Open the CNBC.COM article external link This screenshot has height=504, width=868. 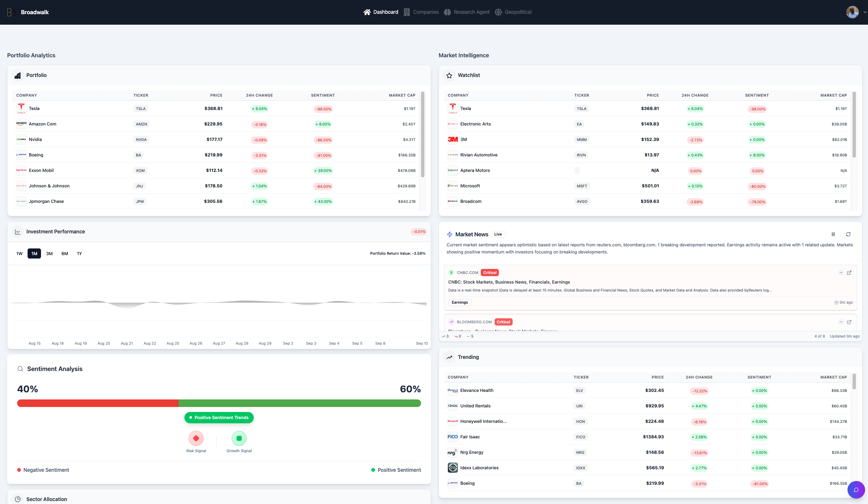(849, 273)
